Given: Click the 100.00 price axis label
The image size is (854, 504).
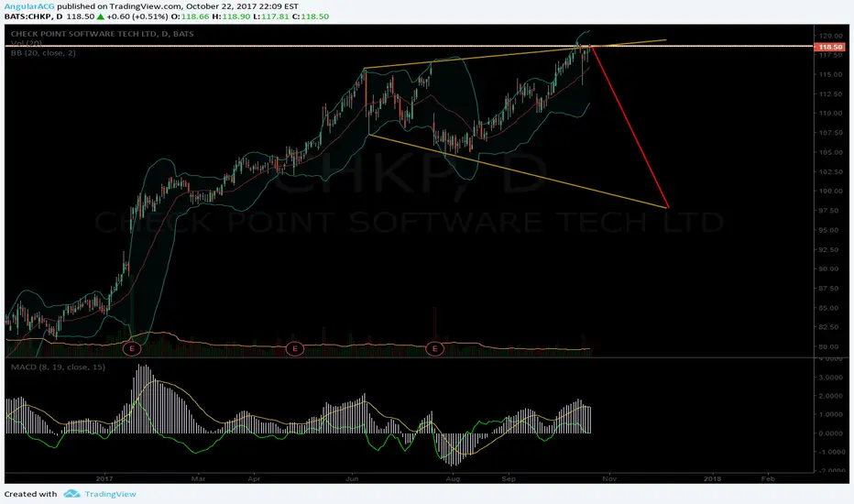Looking at the screenshot, I should (830, 191).
